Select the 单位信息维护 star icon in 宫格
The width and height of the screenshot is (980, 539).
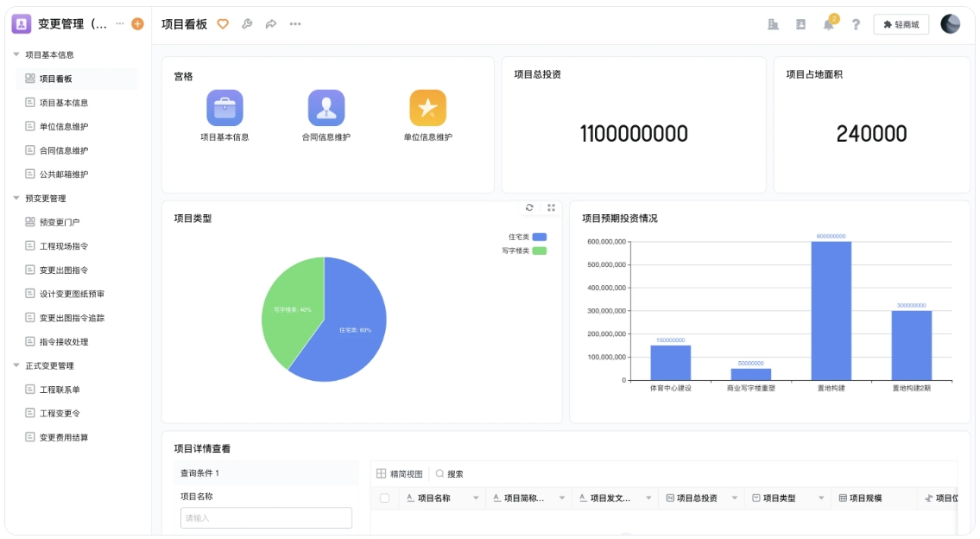coord(427,108)
